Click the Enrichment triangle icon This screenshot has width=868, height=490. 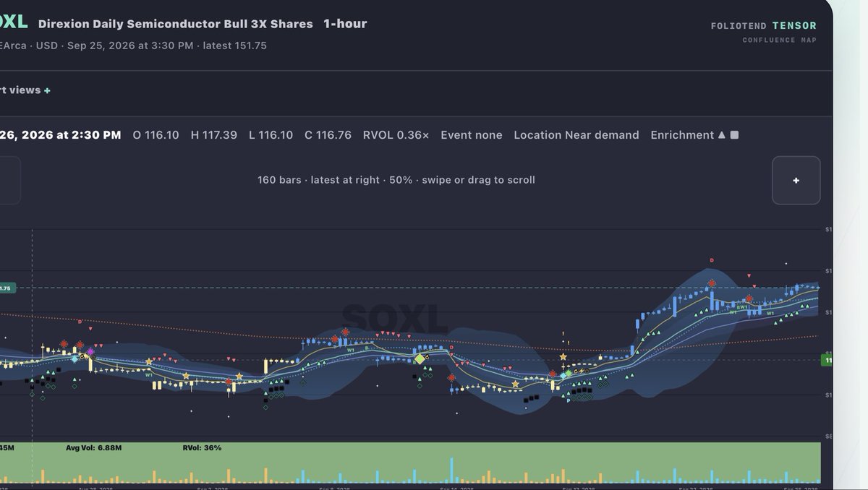[721, 135]
